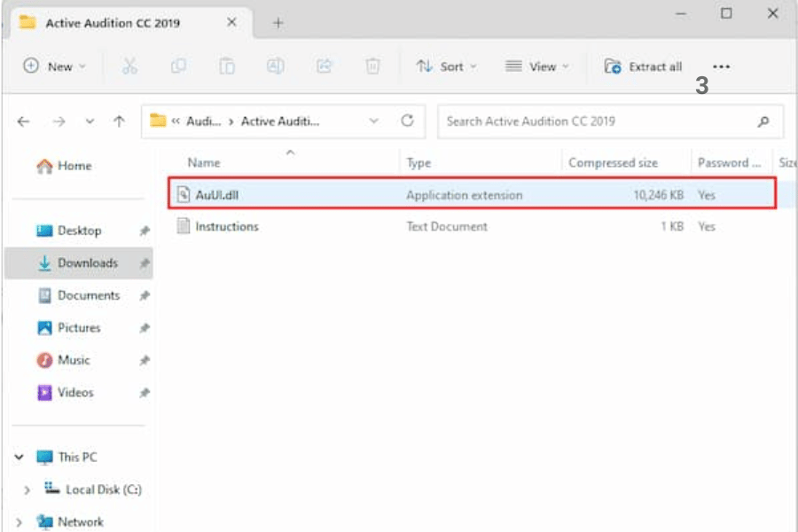
Task: Click the Extract all button
Action: [x=644, y=66]
